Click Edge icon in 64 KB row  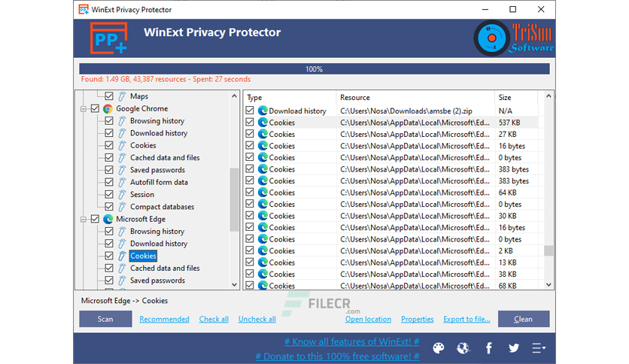tap(263, 193)
